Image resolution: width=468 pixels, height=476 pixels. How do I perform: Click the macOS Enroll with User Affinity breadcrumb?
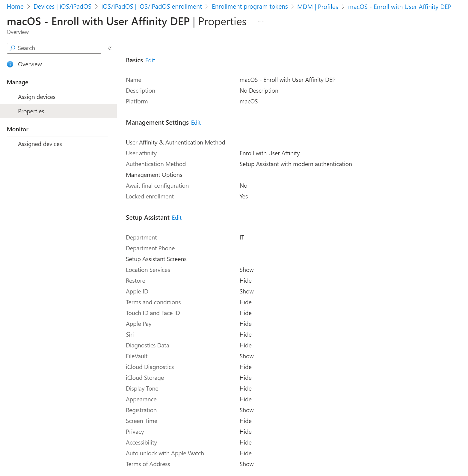(399, 7)
